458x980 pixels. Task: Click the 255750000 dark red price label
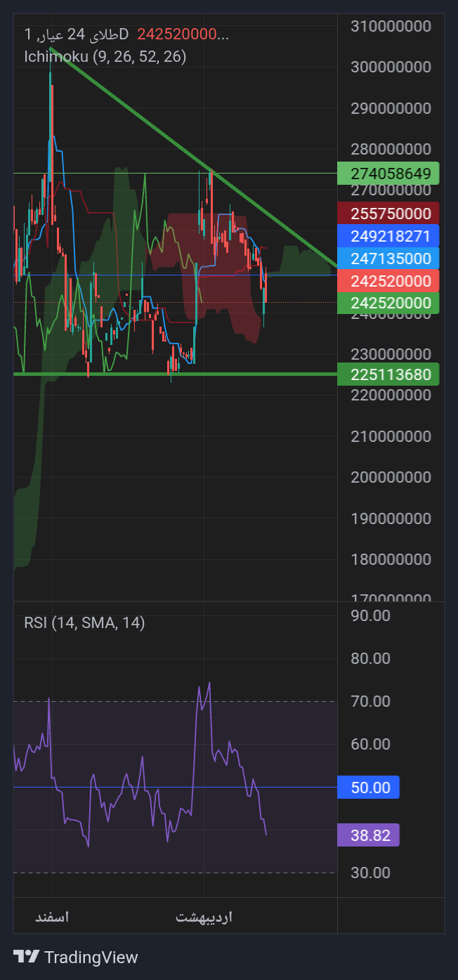388,214
